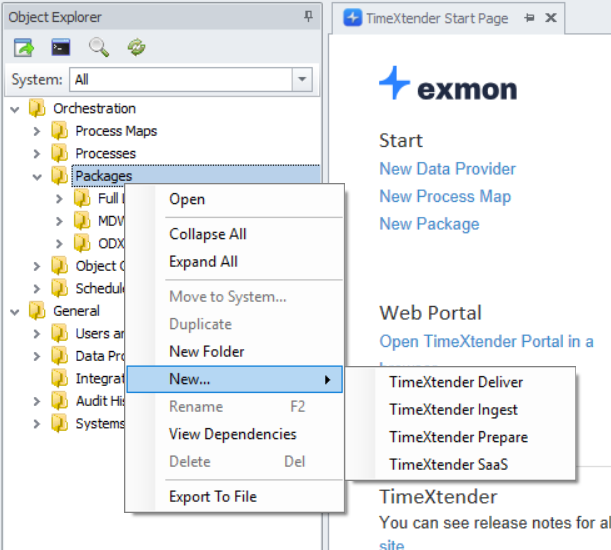611x550 pixels.
Task: Select TimeXtender Prepare in submenu
Action: coord(460,437)
